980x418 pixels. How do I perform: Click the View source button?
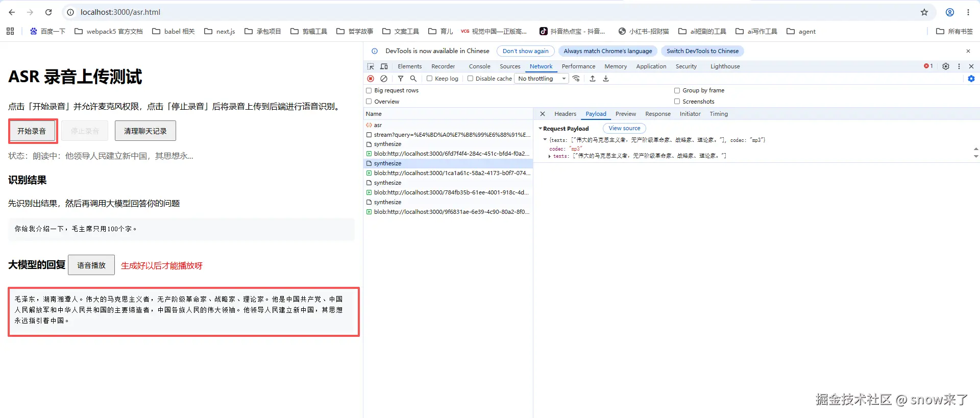click(624, 128)
